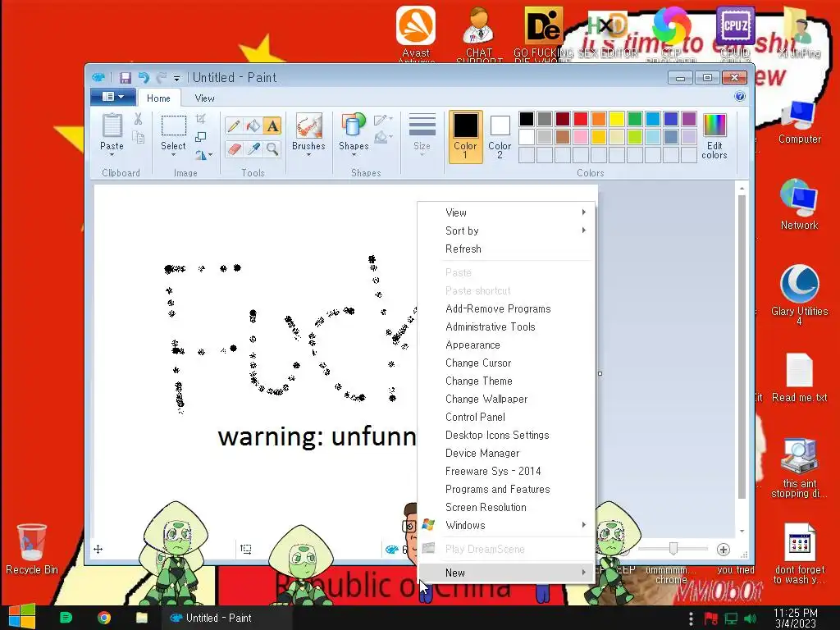Select the Text tool with letter A
Viewport: 840px width, 630px height.
[x=272, y=126]
